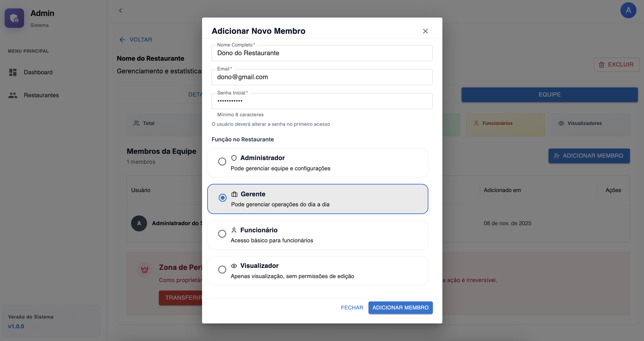Viewport: 644px width, 341px height.
Task: Switch to the EQUIPE tab
Action: coord(549,94)
